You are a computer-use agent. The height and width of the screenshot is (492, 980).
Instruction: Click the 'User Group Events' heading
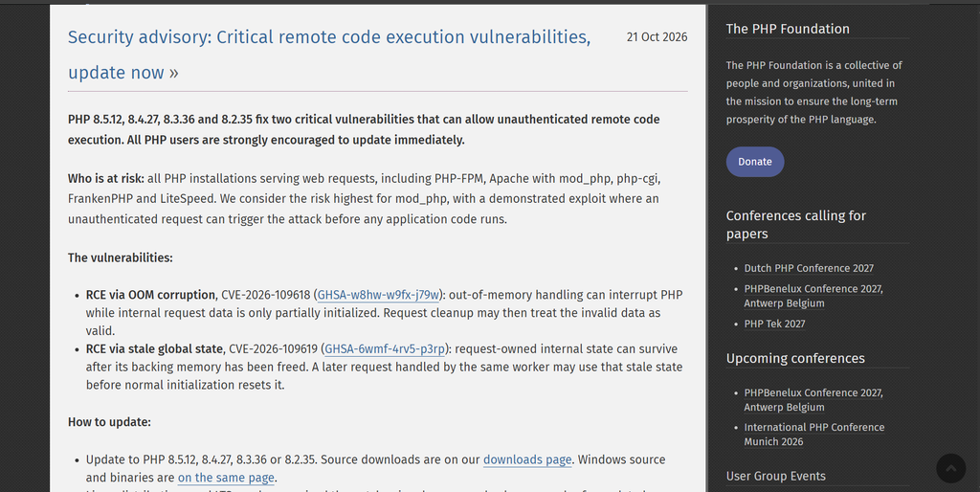coord(775,477)
